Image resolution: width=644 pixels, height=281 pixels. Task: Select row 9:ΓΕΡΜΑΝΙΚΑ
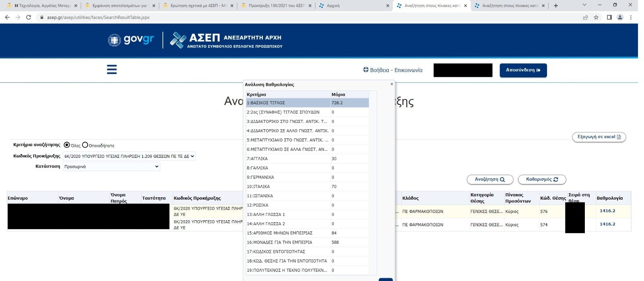tap(308, 177)
